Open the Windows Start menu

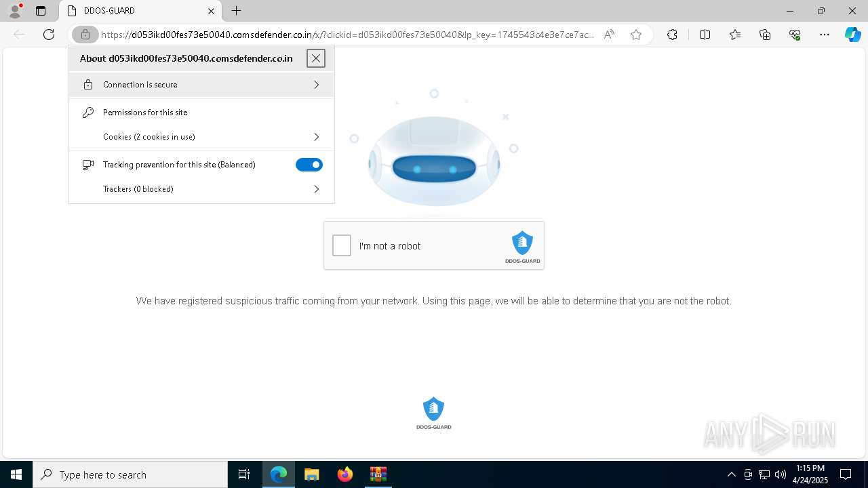[x=16, y=474]
